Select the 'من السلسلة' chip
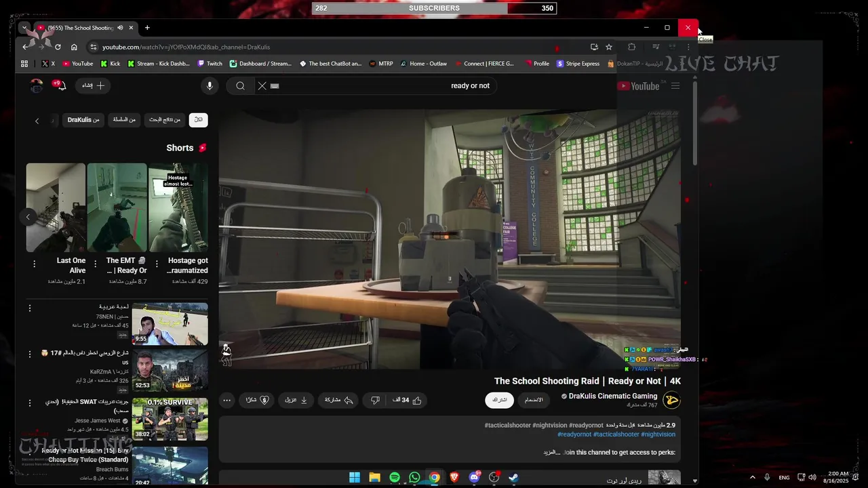 point(123,120)
